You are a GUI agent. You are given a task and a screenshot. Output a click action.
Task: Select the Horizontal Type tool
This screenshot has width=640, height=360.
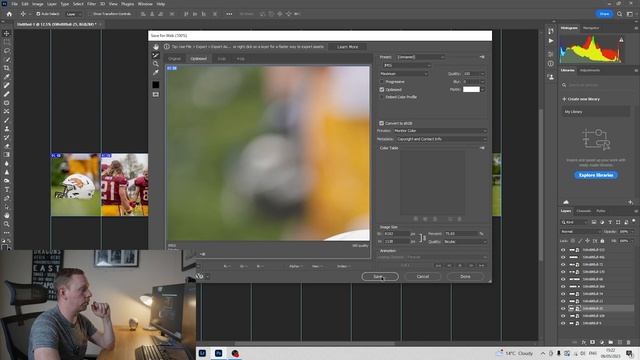click(7, 189)
